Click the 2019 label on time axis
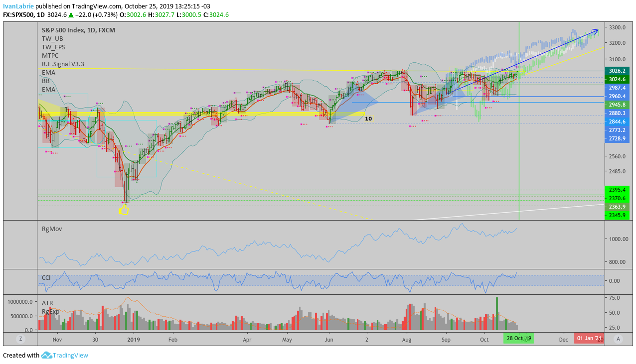The image size is (636, 364). point(134,340)
